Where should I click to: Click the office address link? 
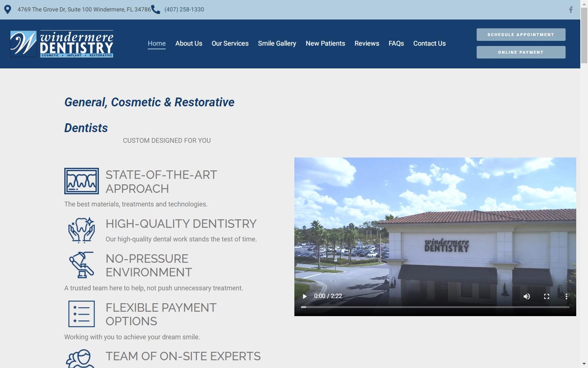pos(84,10)
